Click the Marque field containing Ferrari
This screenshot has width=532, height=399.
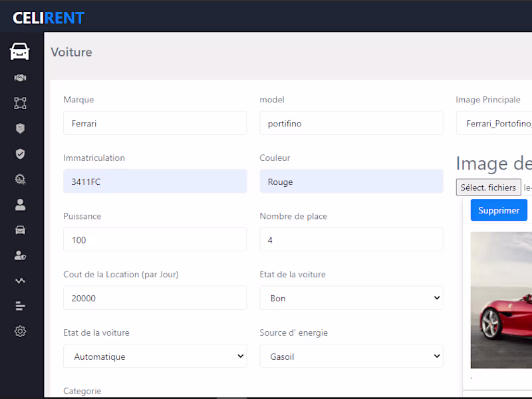(x=155, y=123)
